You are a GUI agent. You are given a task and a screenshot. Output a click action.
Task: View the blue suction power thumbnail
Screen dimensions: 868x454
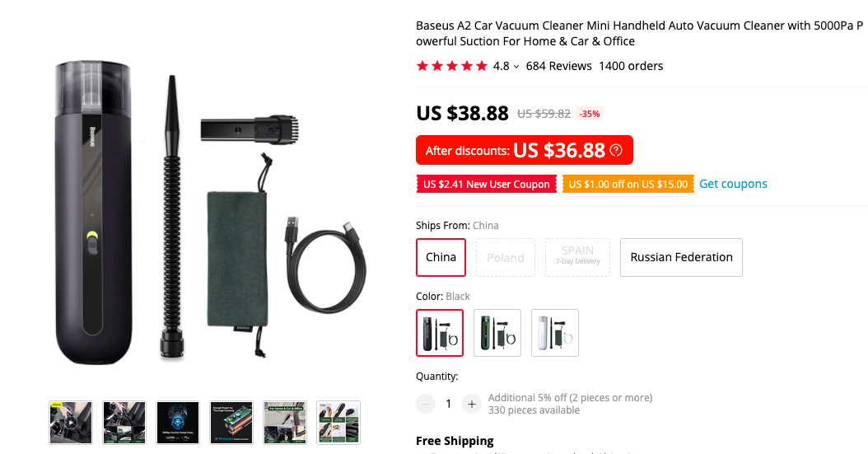[178, 423]
